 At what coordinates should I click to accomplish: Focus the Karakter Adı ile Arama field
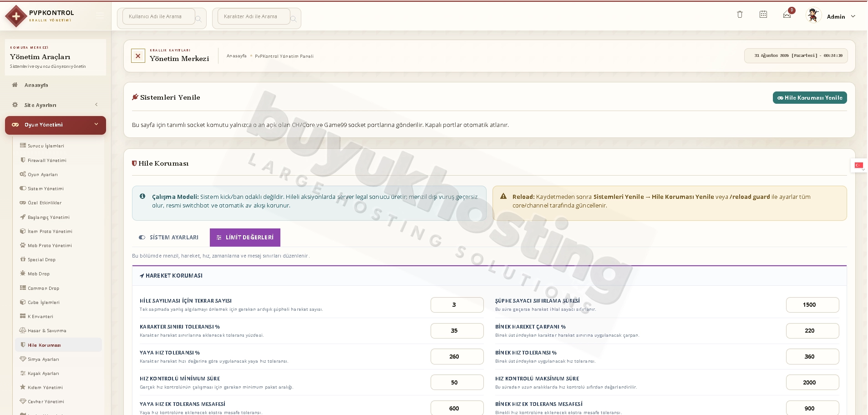[x=254, y=16]
